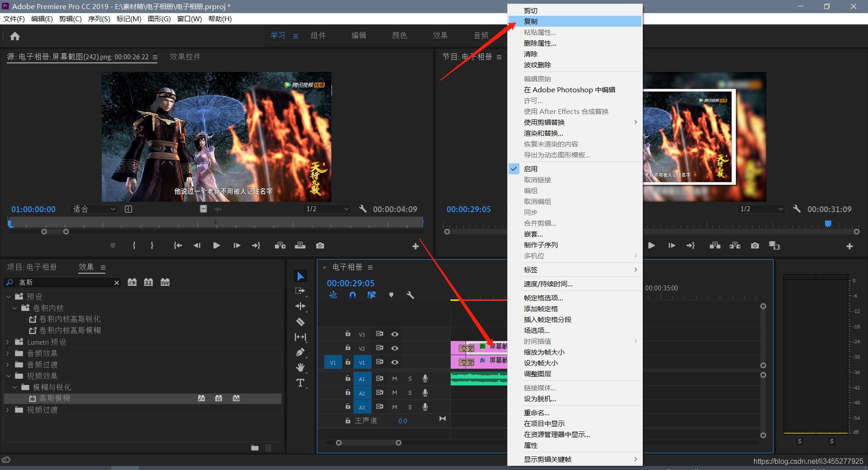The image size is (868, 470).
Task: Click the program monitor playhead marker
Action: 828,224
